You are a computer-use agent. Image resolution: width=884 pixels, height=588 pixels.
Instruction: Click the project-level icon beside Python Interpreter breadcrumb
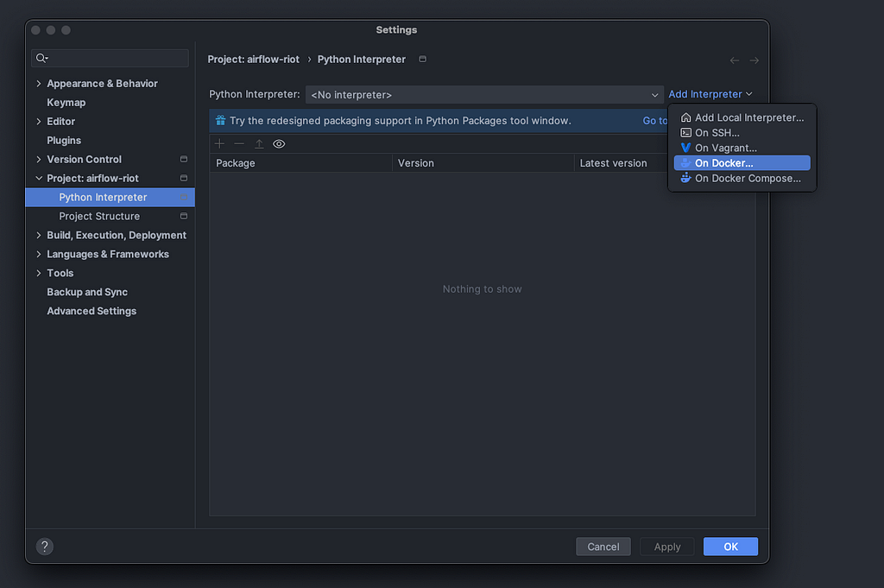coord(422,59)
